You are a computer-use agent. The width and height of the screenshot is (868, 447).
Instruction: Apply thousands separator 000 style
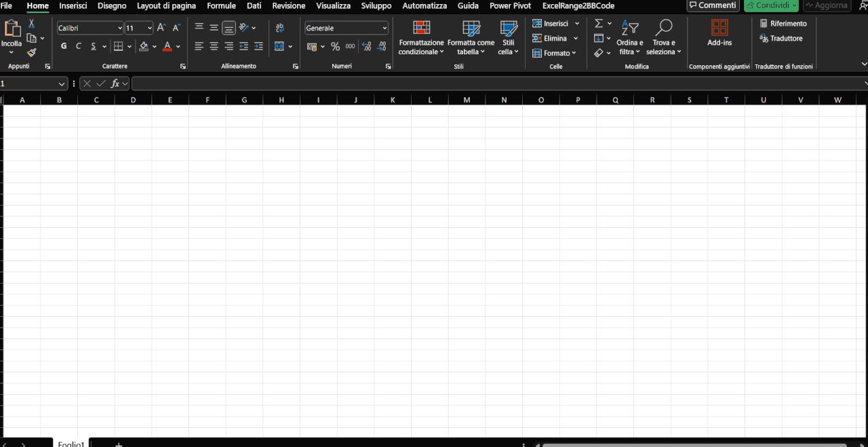point(350,46)
